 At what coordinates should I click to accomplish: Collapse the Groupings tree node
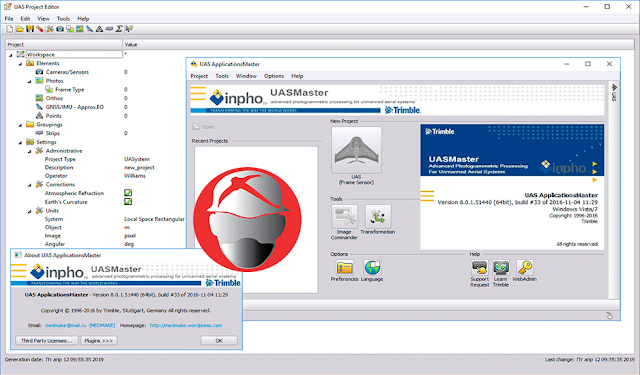point(20,125)
